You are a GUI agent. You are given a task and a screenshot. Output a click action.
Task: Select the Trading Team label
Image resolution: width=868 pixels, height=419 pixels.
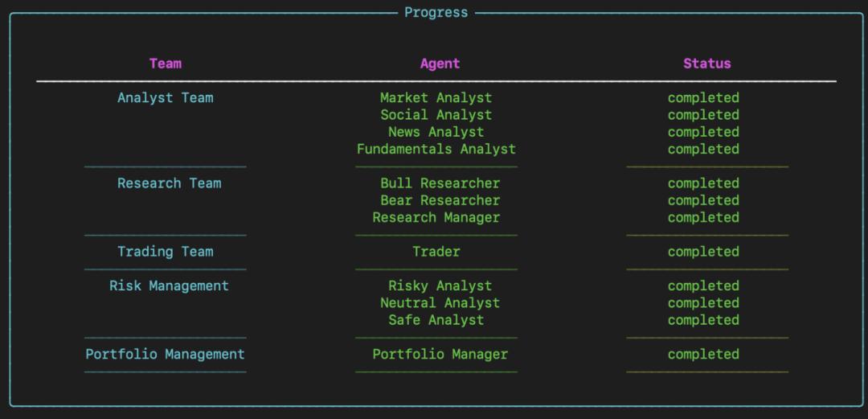tap(166, 252)
